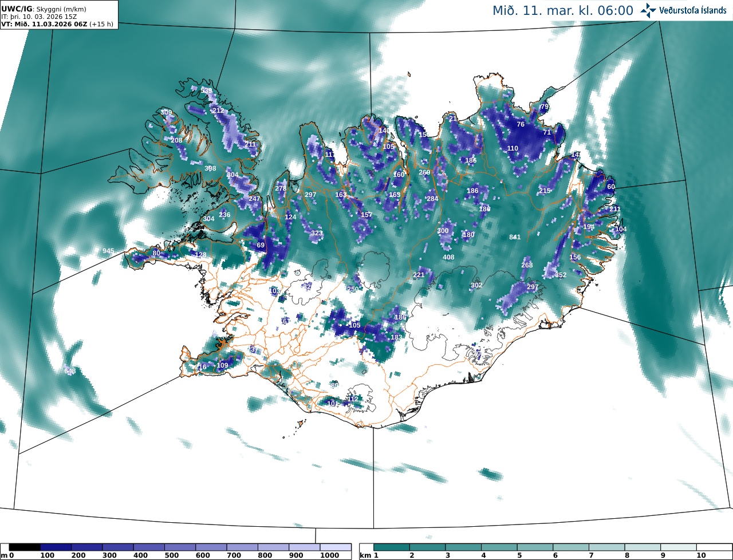Click the visibility value 128 on Snæfellsnes
This screenshot has width=733, height=560.
pyautogui.click(x=200, y=255)
